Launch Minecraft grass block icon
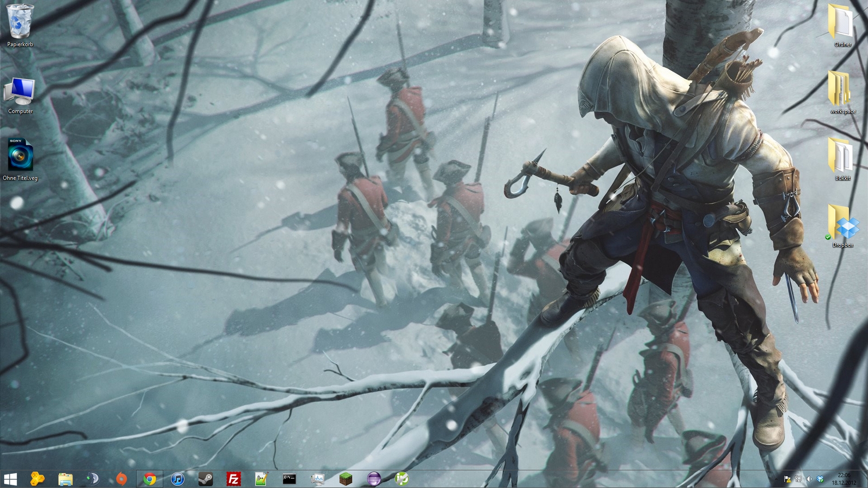This screenshot has height=488, width=868. [x=346, y=479]
